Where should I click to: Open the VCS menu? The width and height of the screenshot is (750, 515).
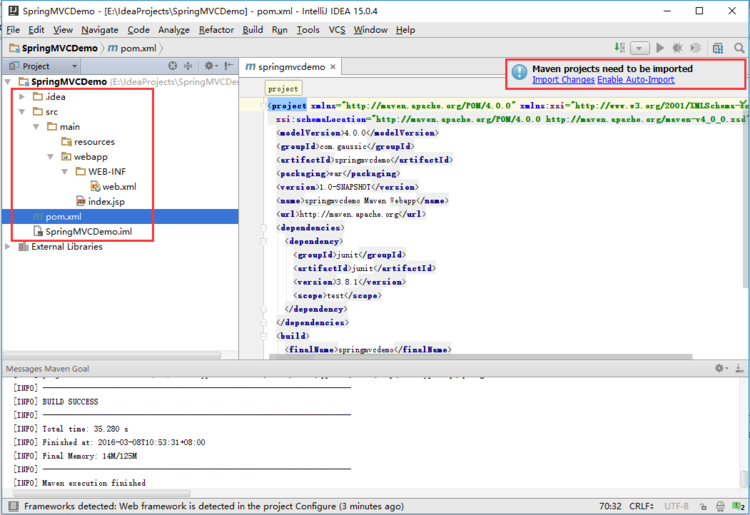pyautogui.click(x=337, y=30)
